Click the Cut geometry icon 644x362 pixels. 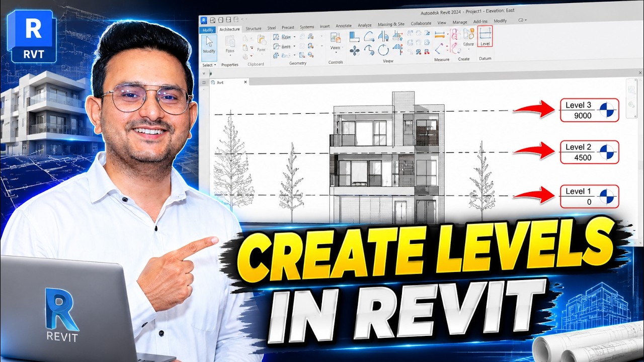click(276, 46)
